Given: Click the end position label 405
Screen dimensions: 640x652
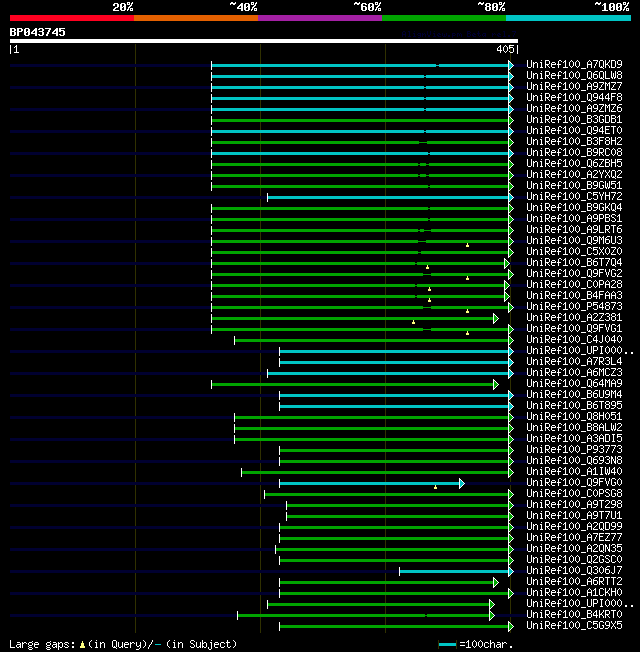Looking at the screenshot, I should [x=505, y=49].
